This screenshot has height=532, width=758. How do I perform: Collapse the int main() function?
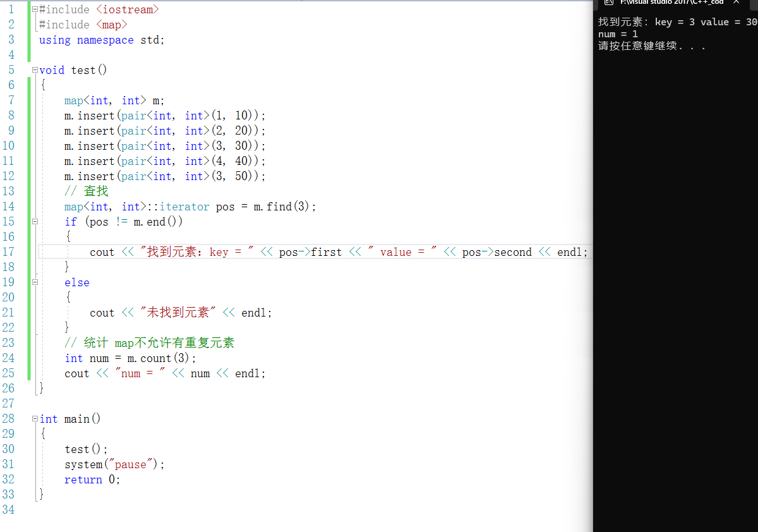coord(35,419)
